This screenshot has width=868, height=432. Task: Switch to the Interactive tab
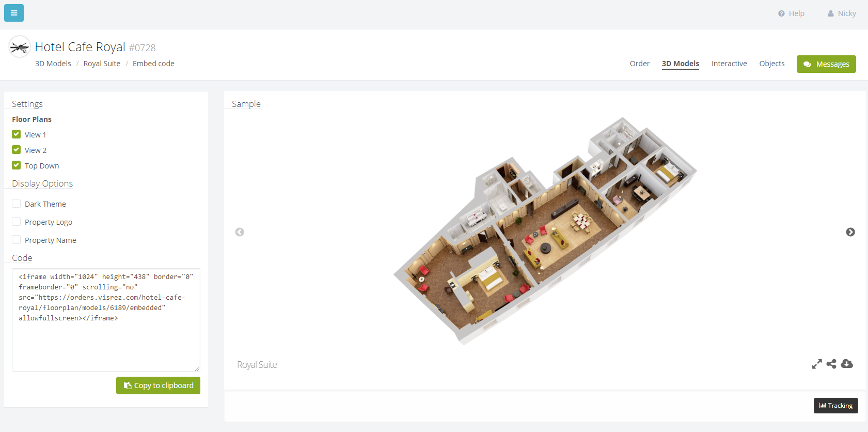(x=729, y=64)
